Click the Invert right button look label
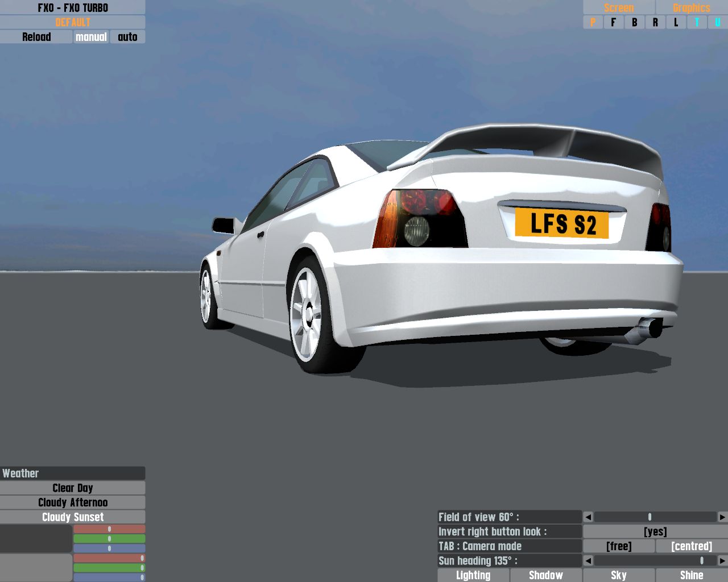Screen dimensions: 728x582 pyautogui.click(x=510, y=532)
